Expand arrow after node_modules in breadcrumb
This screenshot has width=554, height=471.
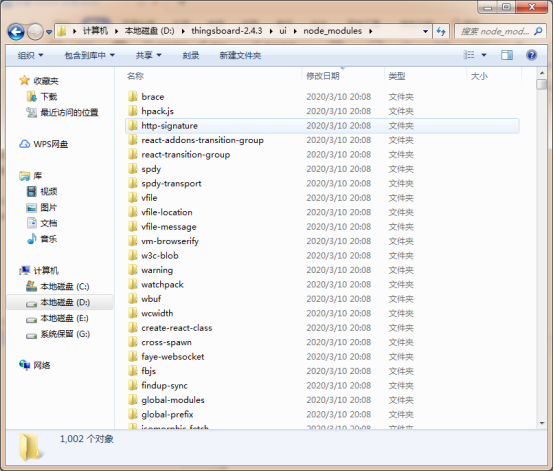tap(371, 31)
